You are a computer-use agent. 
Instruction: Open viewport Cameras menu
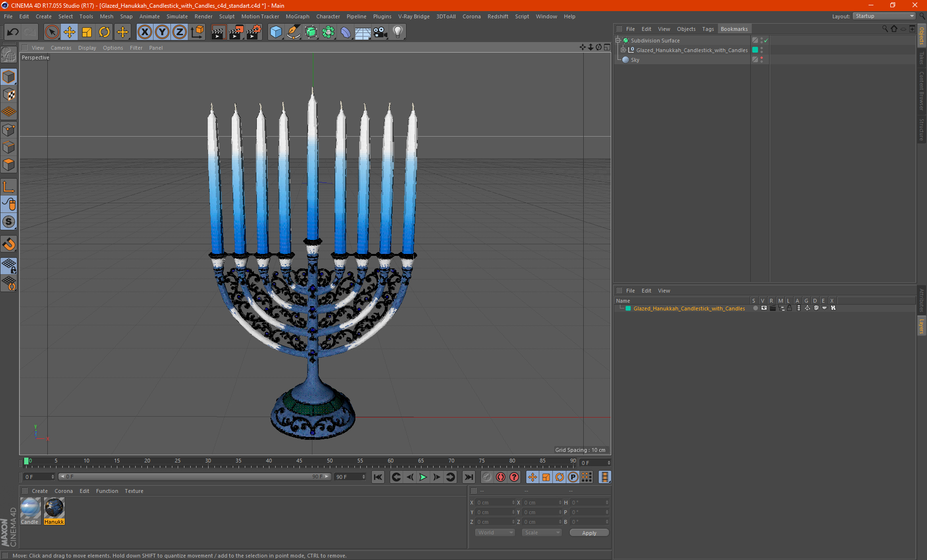pos(61,48)
